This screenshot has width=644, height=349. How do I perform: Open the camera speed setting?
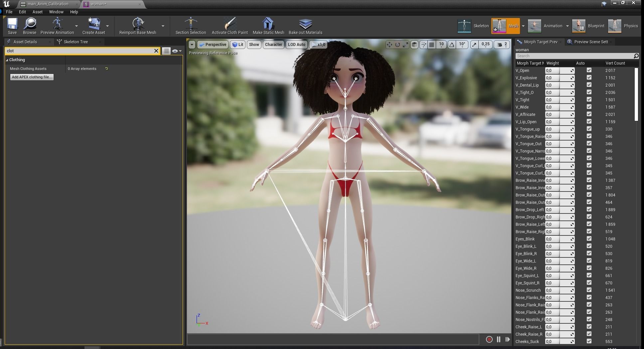502,45
